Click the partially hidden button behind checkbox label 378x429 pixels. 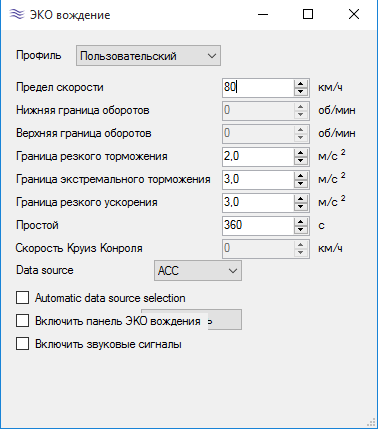[225, 320]
